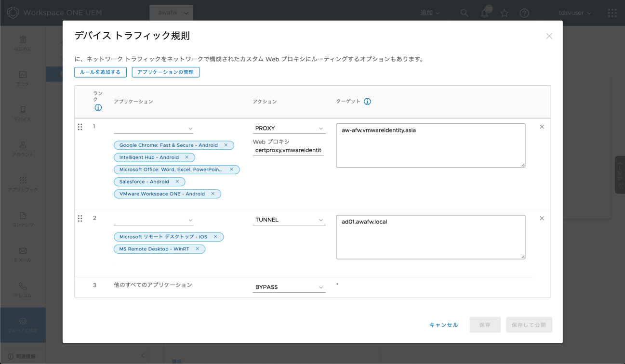Click the Salesforce - Android tag text
The width and height of the screenshot is (625, 364).
point(144,182)
